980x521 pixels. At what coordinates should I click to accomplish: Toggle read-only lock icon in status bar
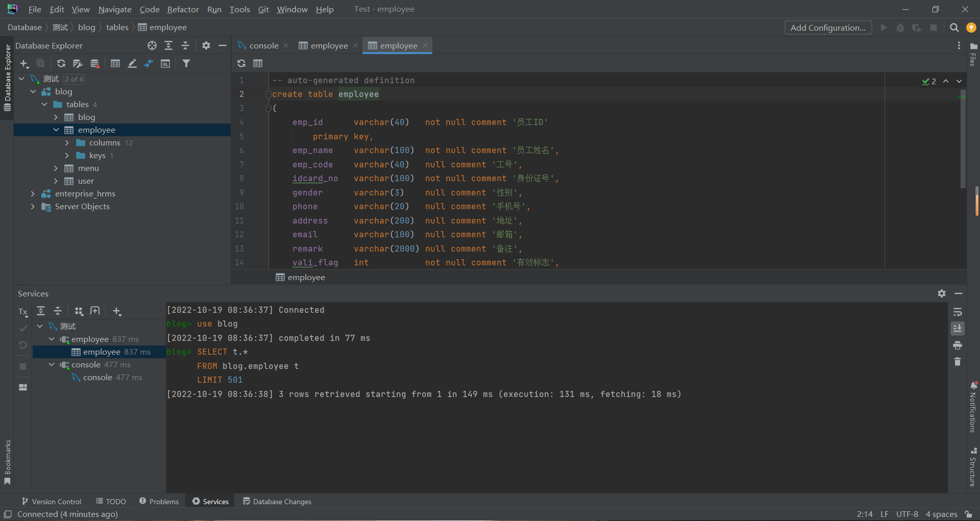[968, 514]
